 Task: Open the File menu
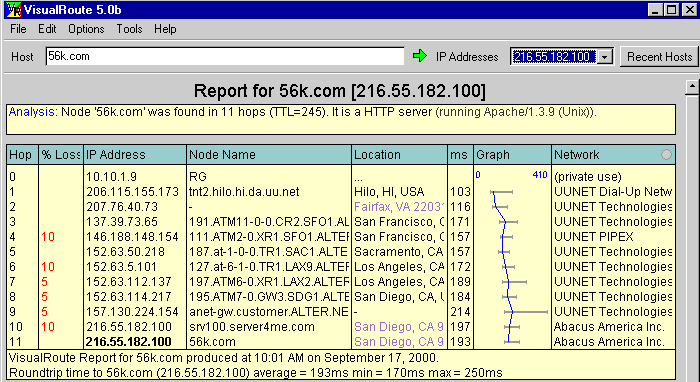pos(18,29)
